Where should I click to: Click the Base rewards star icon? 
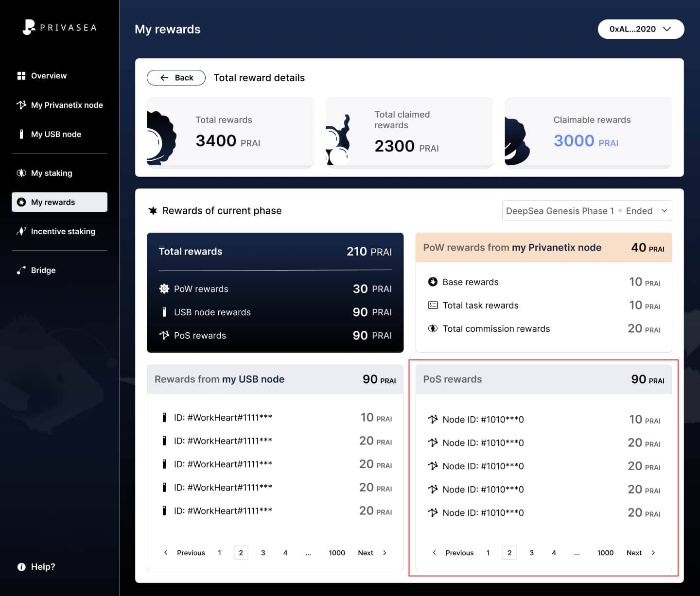click(433, 282)
